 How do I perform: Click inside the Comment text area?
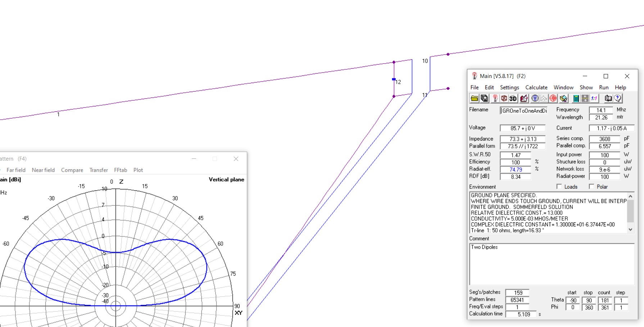pos(552,264)
